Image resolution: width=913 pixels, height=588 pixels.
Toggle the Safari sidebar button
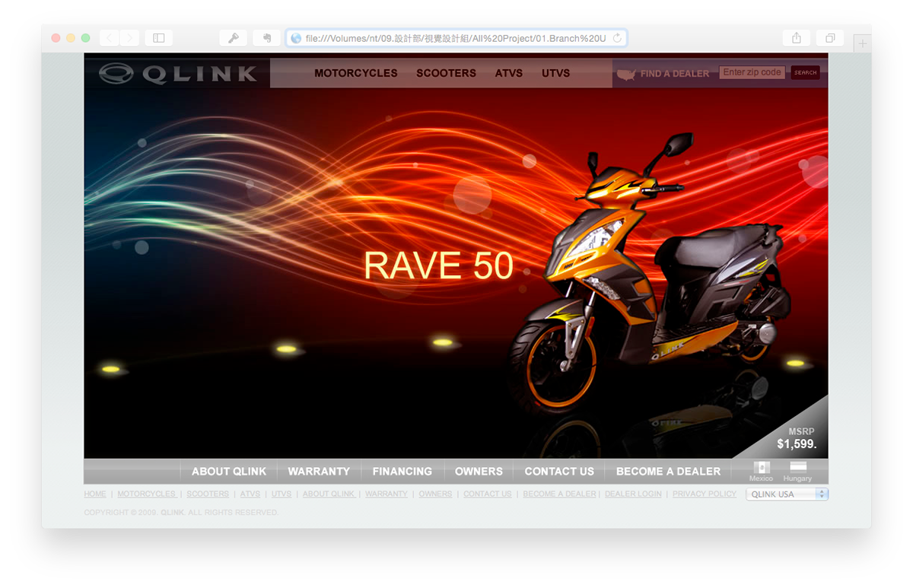158,38
